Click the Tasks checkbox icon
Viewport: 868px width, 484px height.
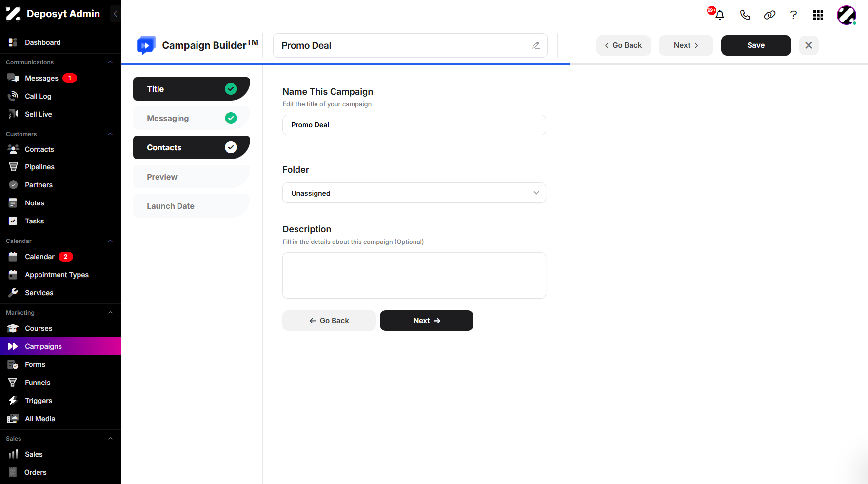click(x=13, y=221)
